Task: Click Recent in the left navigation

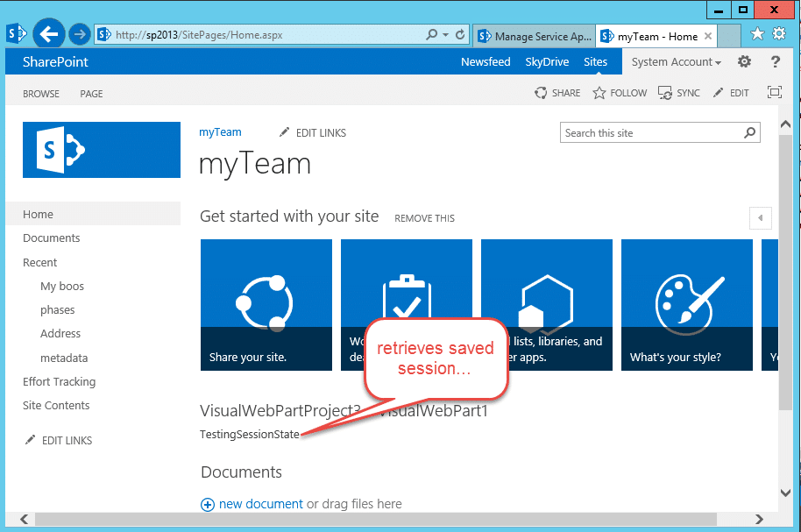Action: tap(39, 263)
